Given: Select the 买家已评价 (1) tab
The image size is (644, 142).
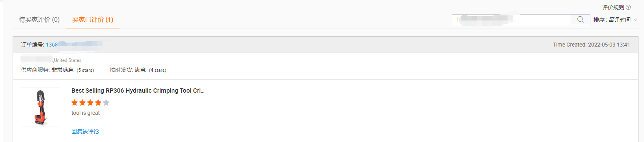Looking at the screenshot, I should (93, 19).
